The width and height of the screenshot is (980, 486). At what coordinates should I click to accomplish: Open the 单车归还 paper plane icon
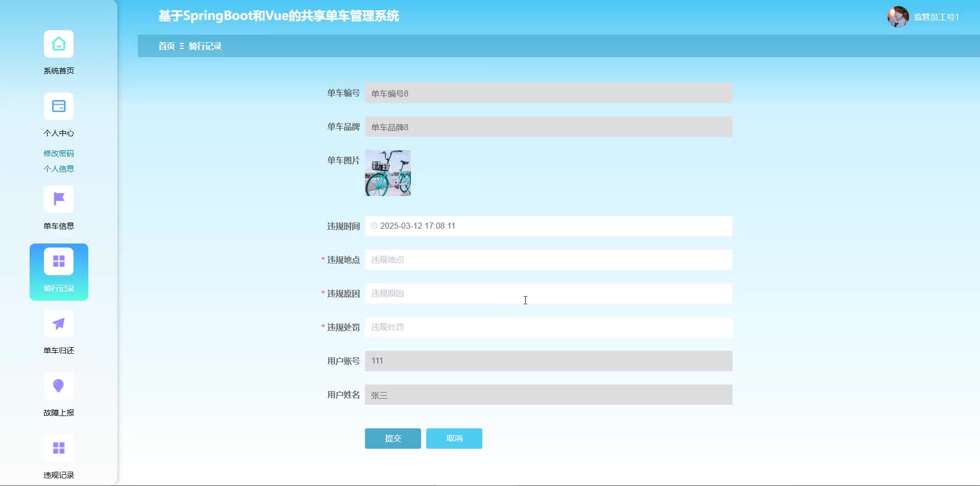pos(59,324)
